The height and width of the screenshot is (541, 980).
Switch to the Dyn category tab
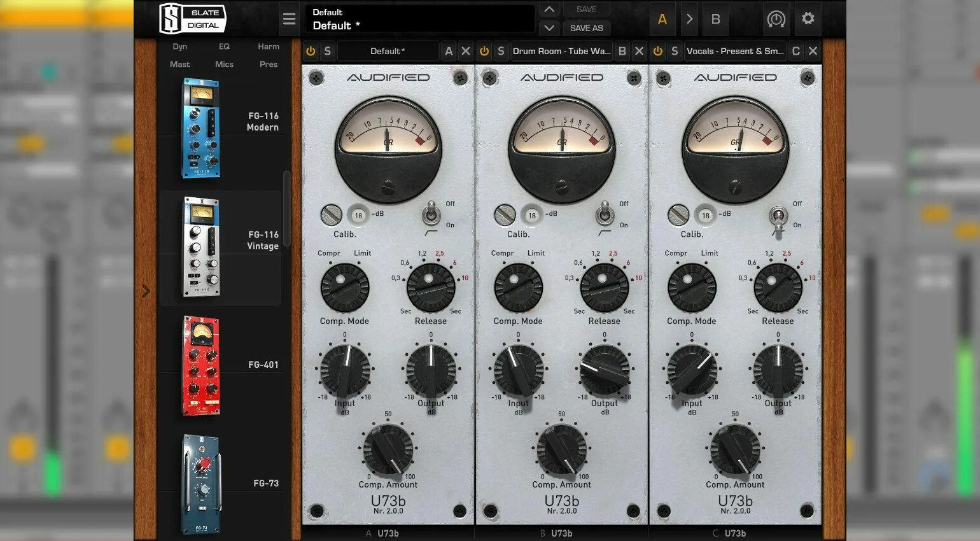pyautogui.click(x=179, y=46)
